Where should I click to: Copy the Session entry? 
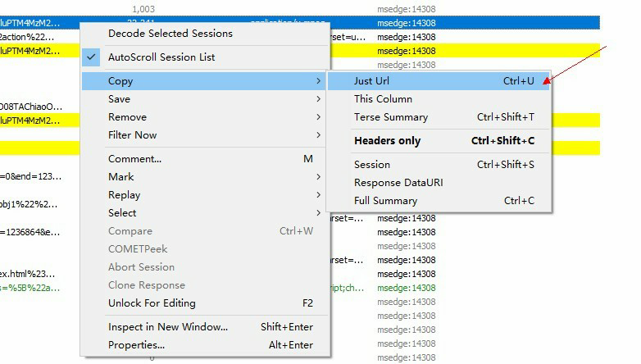[x=371, y=165]
